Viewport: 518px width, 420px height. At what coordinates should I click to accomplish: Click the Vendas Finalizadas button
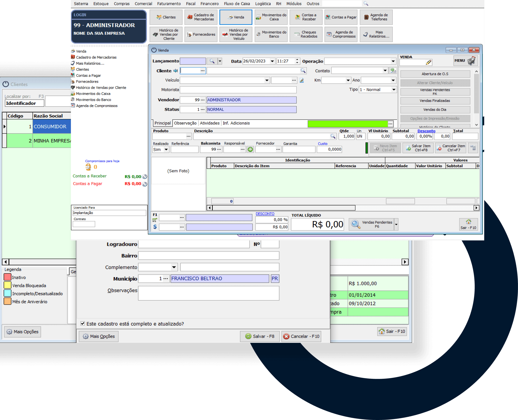click(435, 101)
